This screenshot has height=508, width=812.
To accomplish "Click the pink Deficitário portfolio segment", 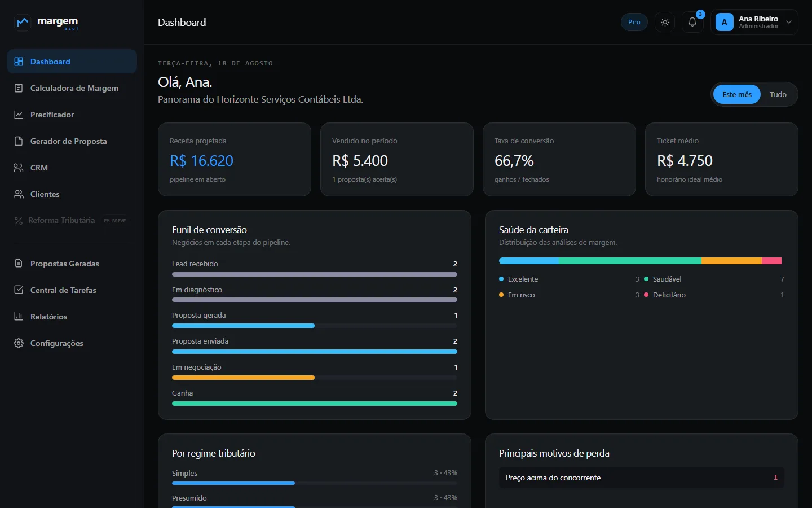I will [x=771, y=261].
